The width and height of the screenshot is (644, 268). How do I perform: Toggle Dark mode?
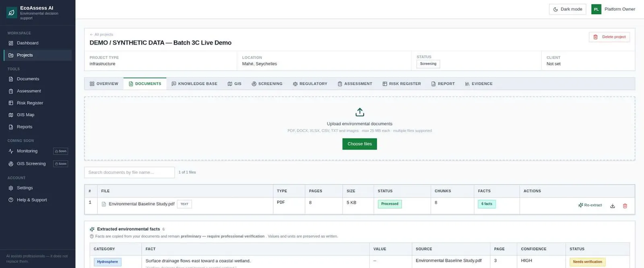click(567, 9)
